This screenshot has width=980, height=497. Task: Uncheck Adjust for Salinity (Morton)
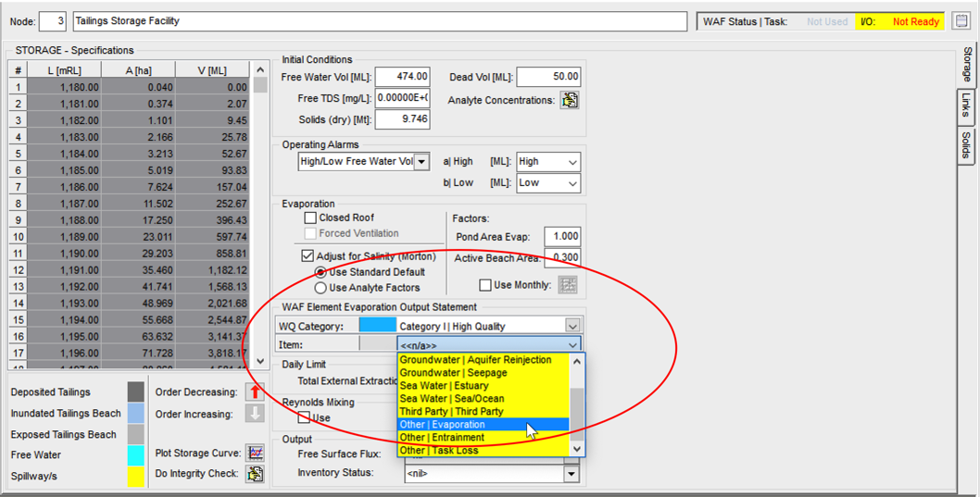[308, 255]
